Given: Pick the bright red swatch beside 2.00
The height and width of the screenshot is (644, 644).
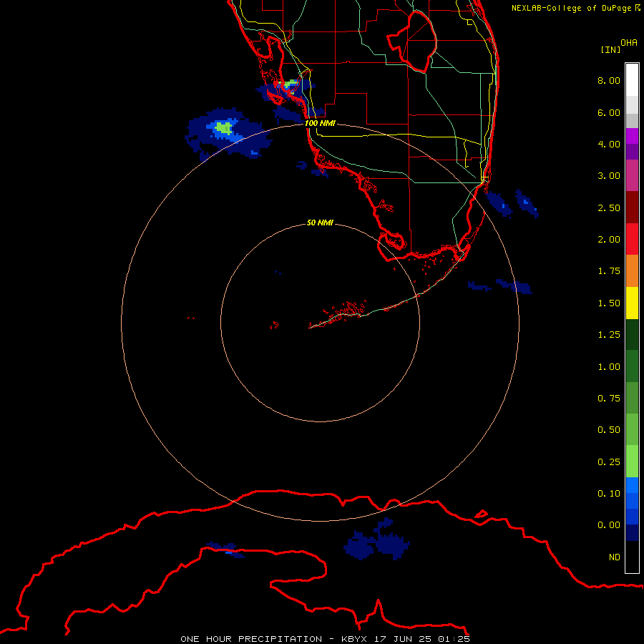Looking at the screenshot, I should 632,239.
